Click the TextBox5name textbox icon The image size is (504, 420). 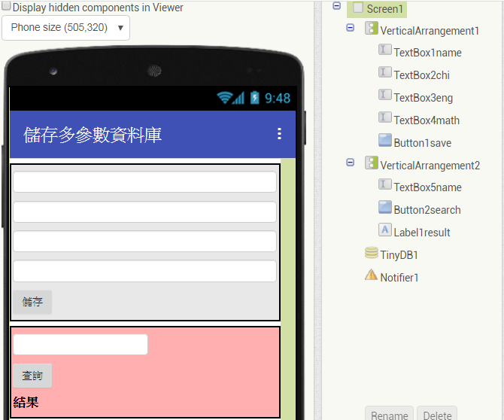pos(384,184)
